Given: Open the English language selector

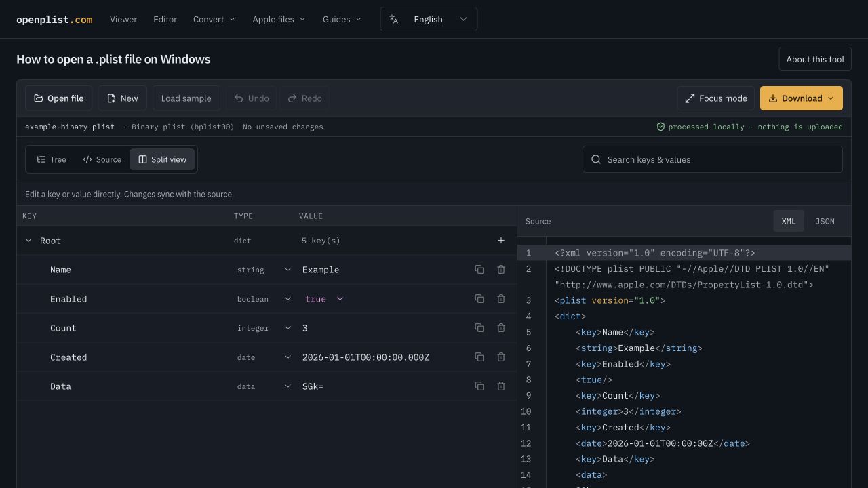Looking at the screenshot, I should point(429,19).
